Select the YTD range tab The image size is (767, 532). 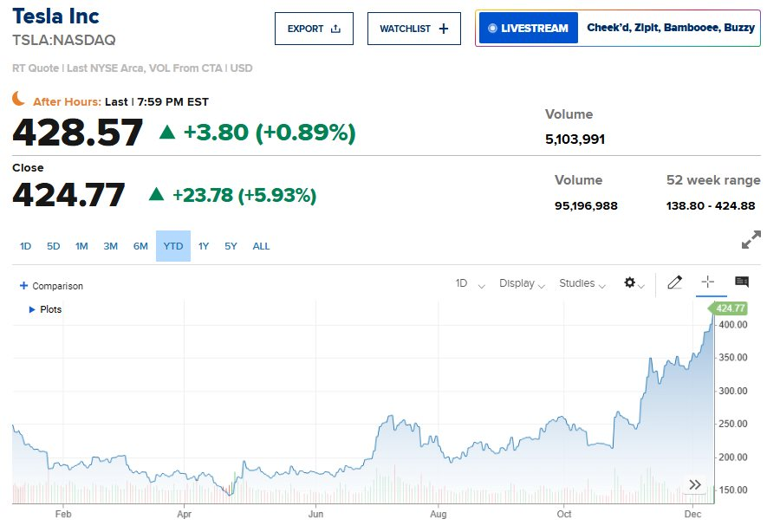173,246
